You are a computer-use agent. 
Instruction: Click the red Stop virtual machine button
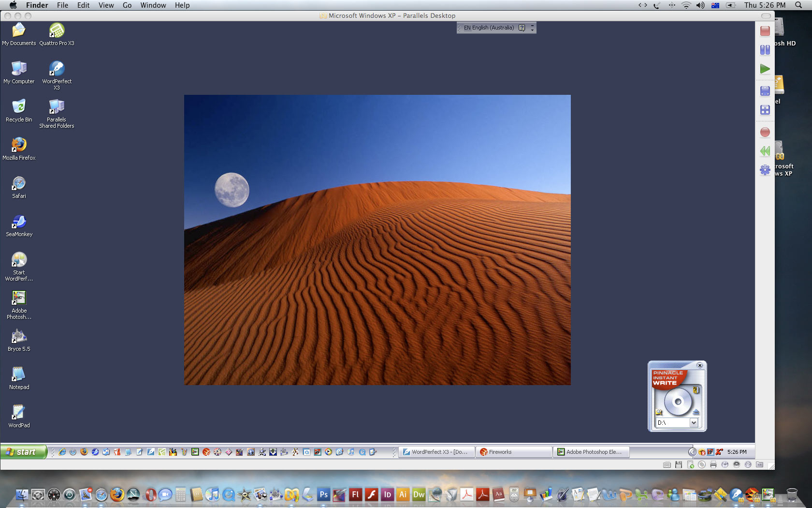[765, 31]
